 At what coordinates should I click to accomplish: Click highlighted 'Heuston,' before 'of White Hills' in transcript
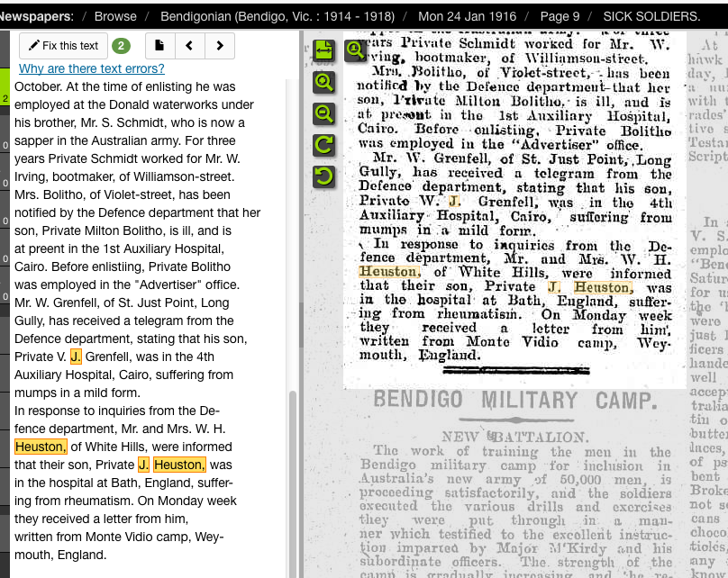click(x=41, y=447)
